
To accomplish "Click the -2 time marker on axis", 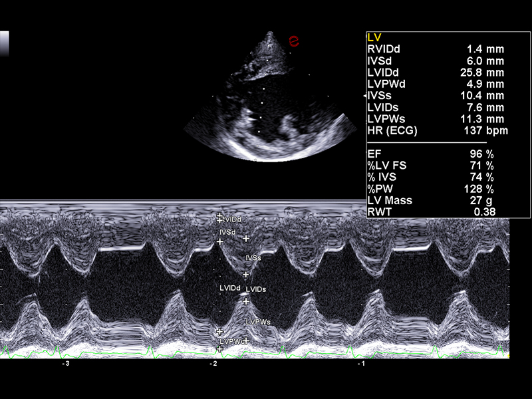I will [213, 364].
